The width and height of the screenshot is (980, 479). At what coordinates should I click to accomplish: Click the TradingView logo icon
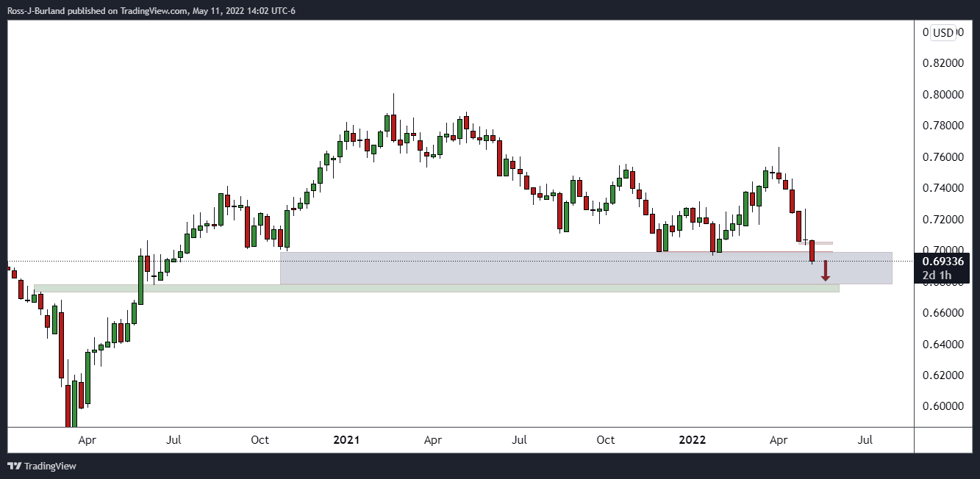click(14, 466)
